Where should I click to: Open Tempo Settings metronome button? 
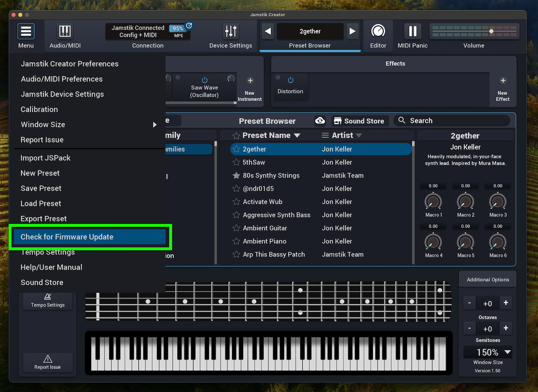tap(48, 301)
